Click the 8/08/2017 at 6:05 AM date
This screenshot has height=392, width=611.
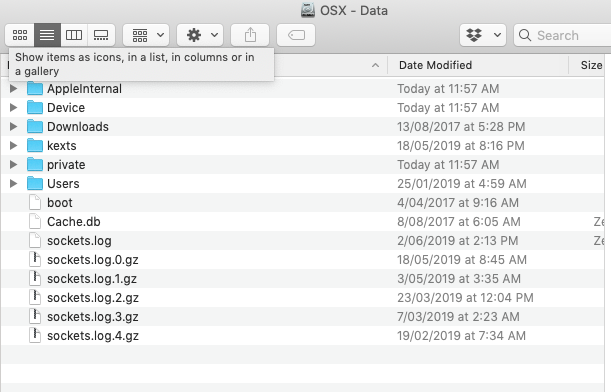tap(459, 222)
